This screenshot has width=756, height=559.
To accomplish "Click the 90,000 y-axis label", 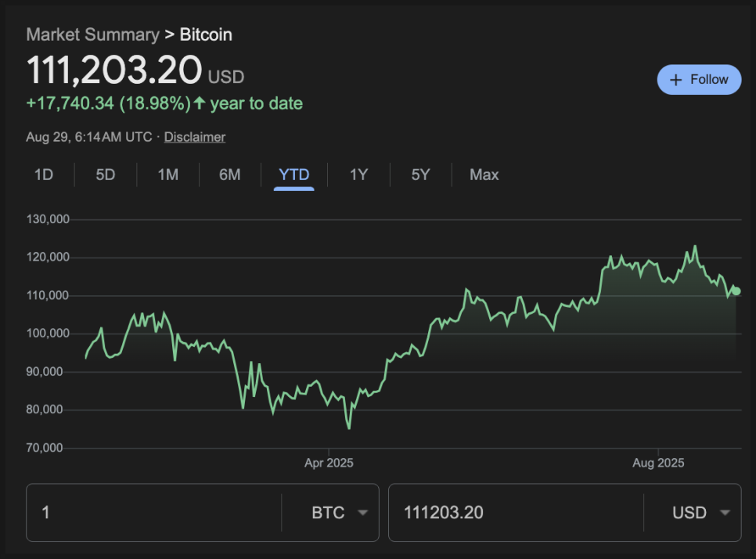I will pyautogui.click(x=45, y=372).
